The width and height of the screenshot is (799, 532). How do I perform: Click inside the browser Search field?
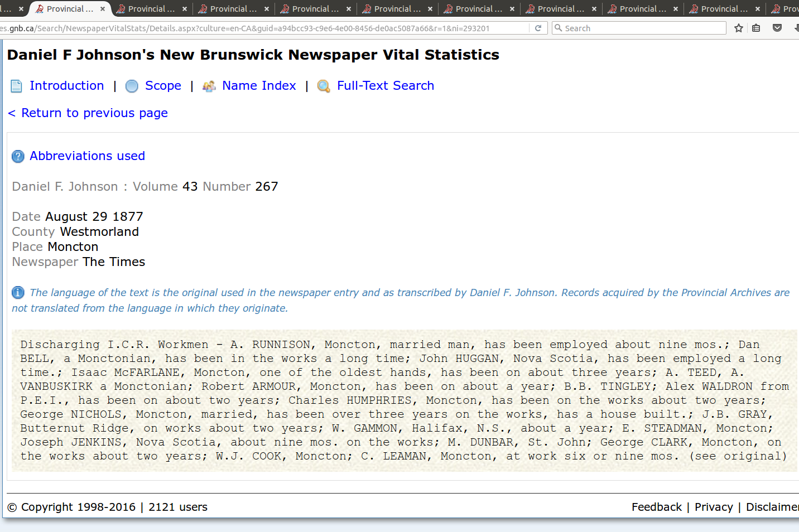point(642,28)
